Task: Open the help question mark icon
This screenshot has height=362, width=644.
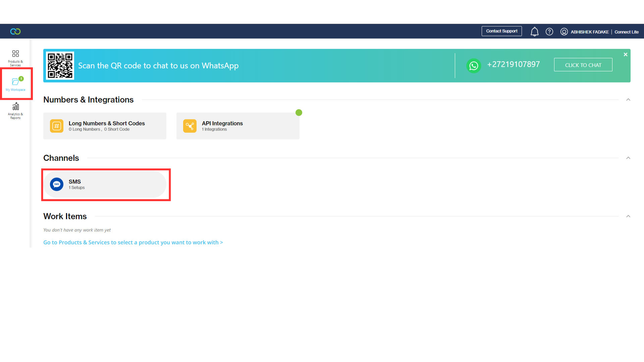Action: click(549, 31)
